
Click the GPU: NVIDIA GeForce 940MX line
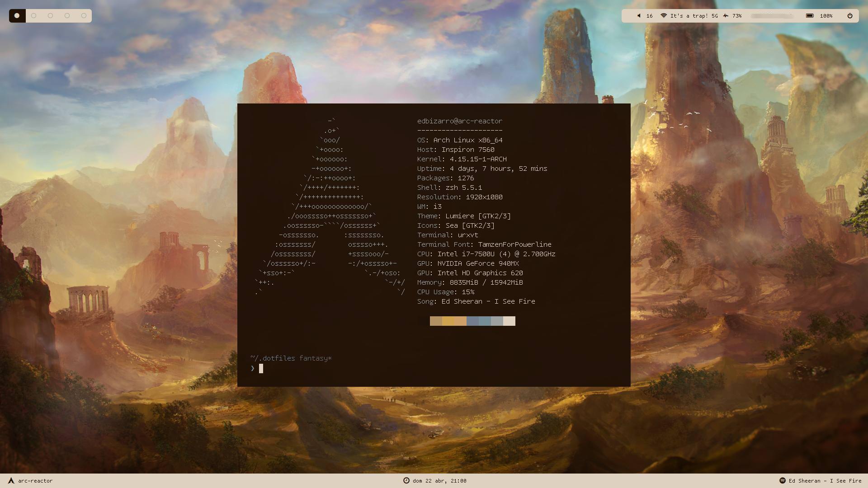point(468,263)
